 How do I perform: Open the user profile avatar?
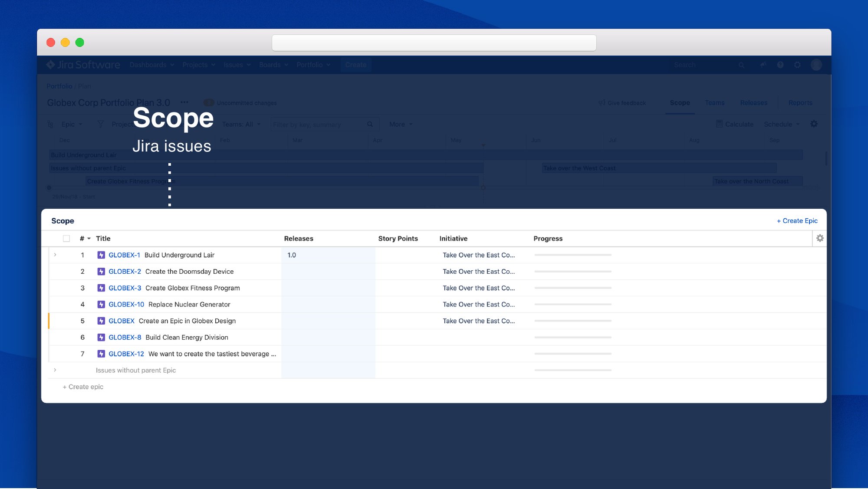click(x=816, y=65)
